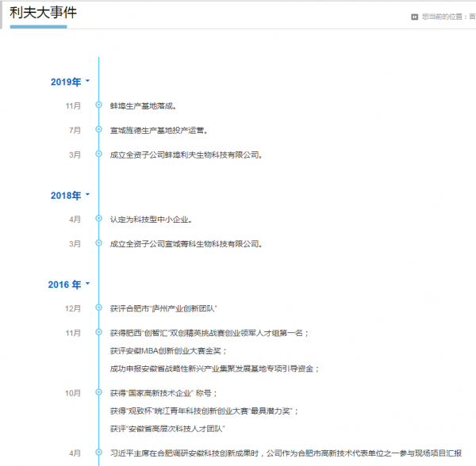The image size is (476, 466).
Task: Click text 获得国家高新技术企业称号
Action: tap(163, 393)
